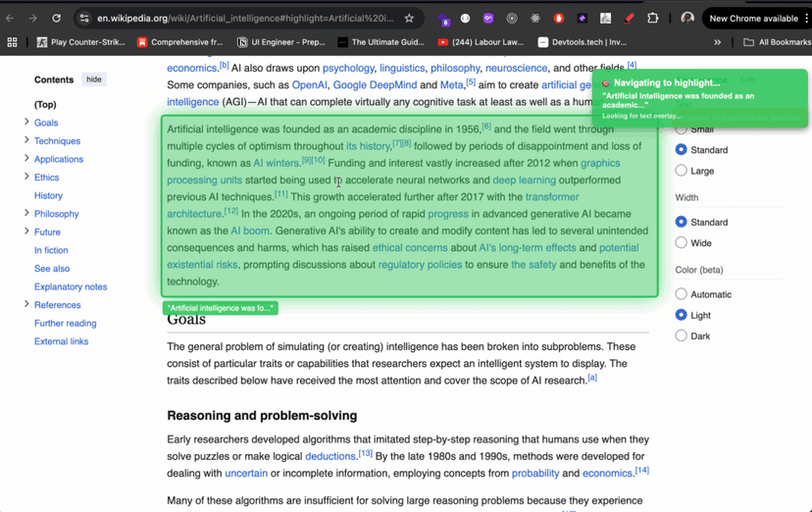The width and height of the screenshot is (812, 512).
Task: Open the Chrome profile avatar
Action: (x=687, y=18)
